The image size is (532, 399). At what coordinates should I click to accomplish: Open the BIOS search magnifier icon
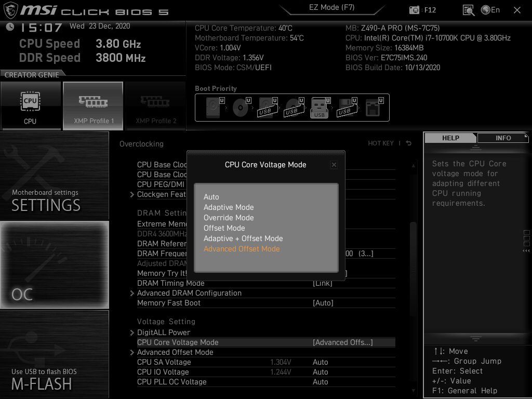(x=469, y=10)
